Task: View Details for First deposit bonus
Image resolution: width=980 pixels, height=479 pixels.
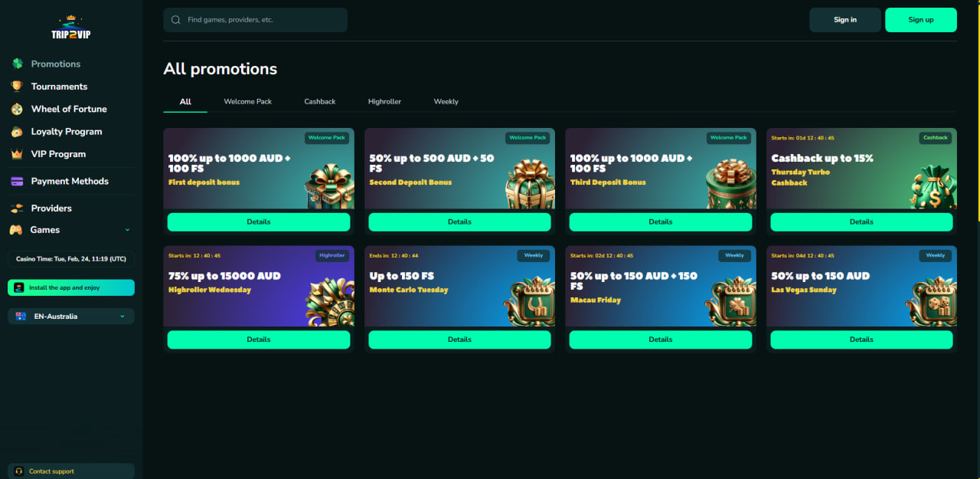Action: click(x=259, y=221)
